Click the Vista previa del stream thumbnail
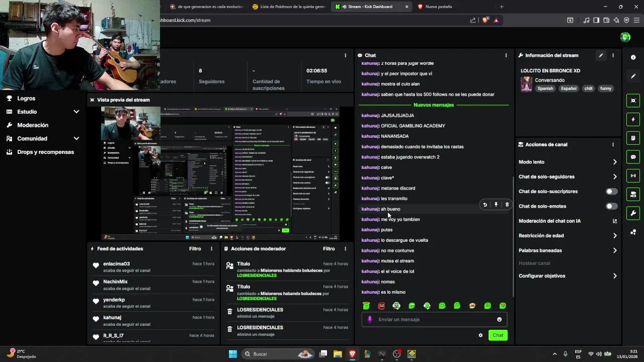 tap(220, 173)
